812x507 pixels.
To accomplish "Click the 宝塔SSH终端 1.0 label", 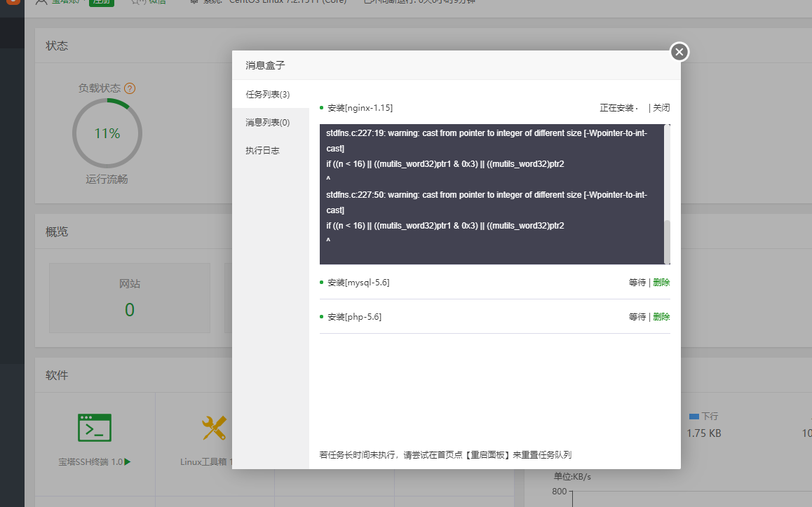I will [90, 461].
